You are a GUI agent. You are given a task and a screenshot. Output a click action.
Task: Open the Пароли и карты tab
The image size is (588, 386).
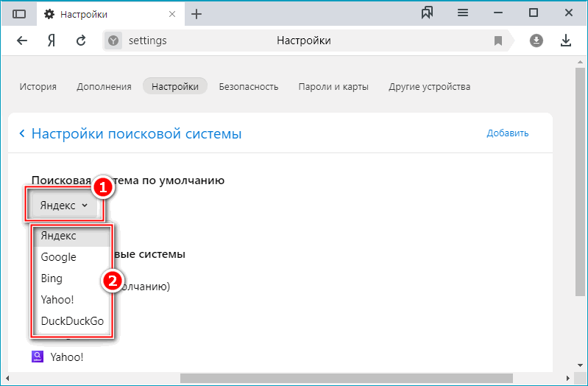pos(333,87)
